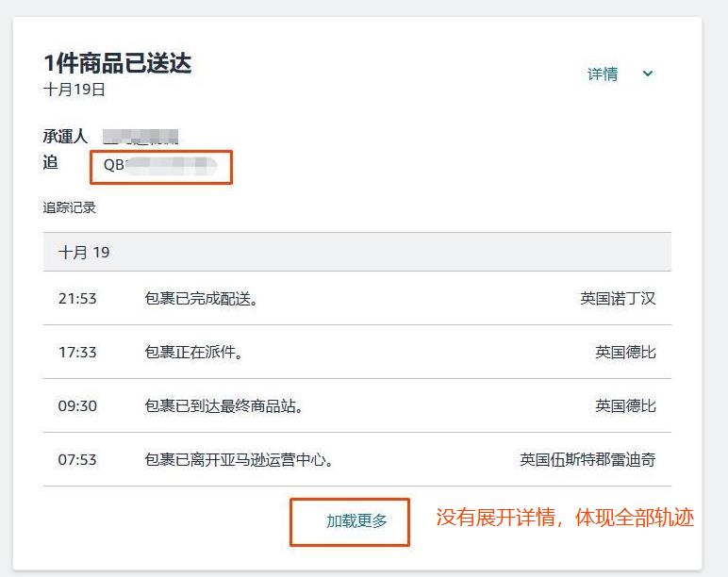The width and height of the screenshot is (728, 577).
Task: Click the 英国伍斯特郡雷迪奇 location
Action: (x=587, y=460)
